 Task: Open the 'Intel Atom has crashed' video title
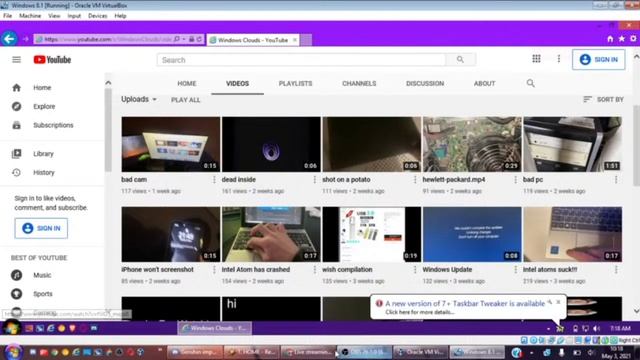(x=256, y=269)
